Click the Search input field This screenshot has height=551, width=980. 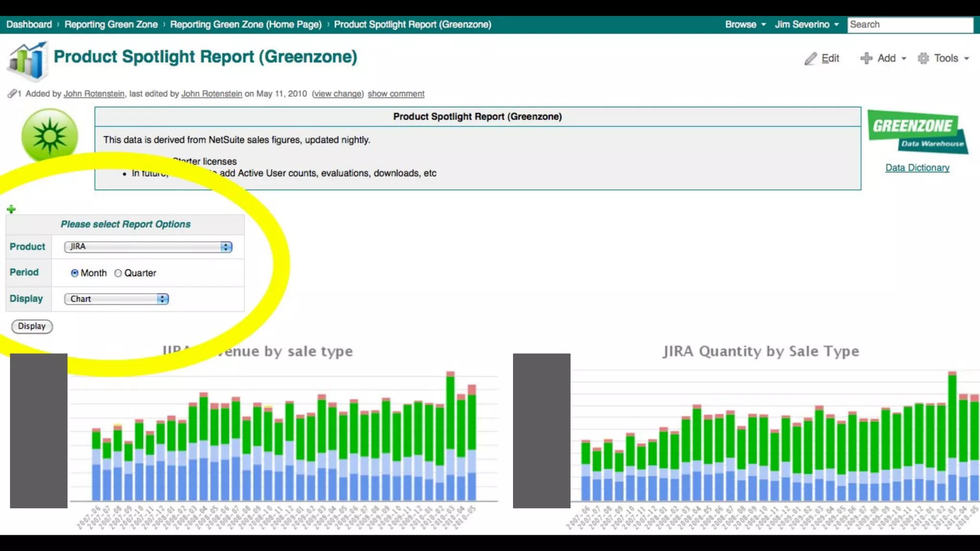tap(909, 24)
